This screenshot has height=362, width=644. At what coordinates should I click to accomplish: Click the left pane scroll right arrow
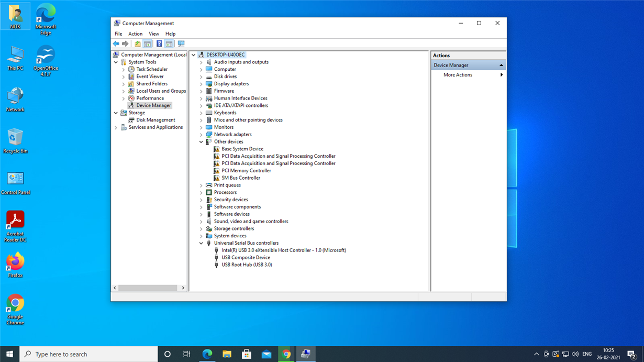point(183,288)
